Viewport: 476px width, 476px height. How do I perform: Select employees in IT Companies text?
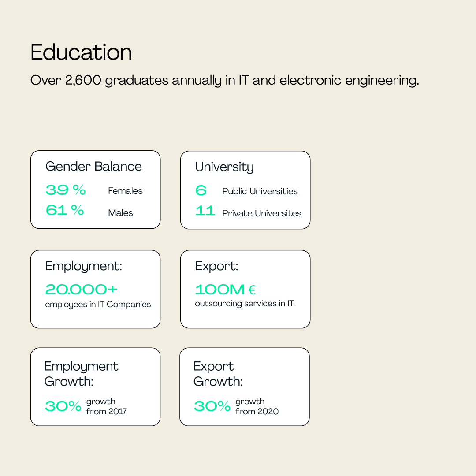98,304
